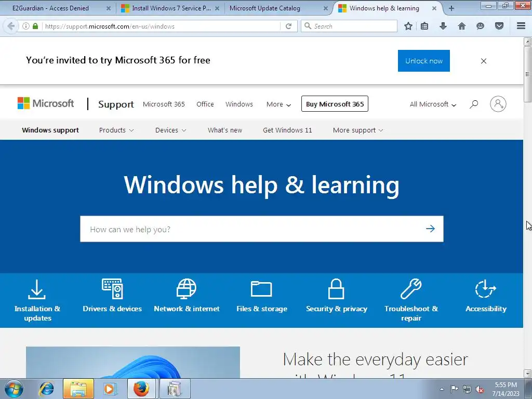The image size is (532, 399).
Task: Click the sign-in account avatar icon
Action: (x=498, y=104)
